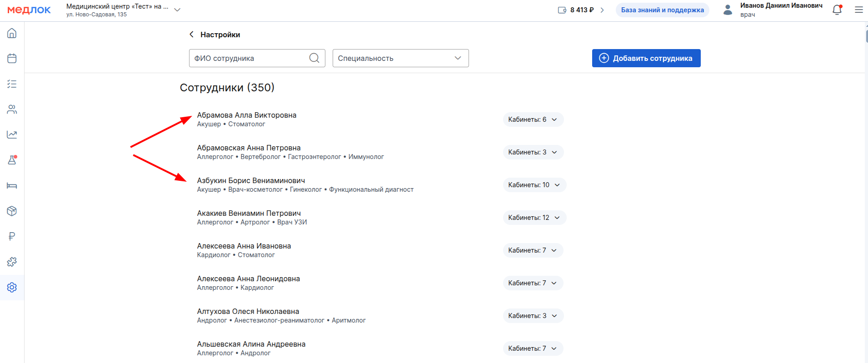868x363 pixels.
Task: Open the home icon in sidebar
Action: 12,33
